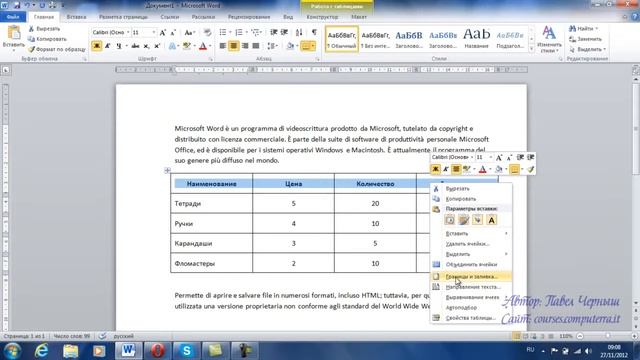Viewport: 640px width, 360px height.
Task: Choose Удалить ячейки in context menu
Action: tap(471, 244)
